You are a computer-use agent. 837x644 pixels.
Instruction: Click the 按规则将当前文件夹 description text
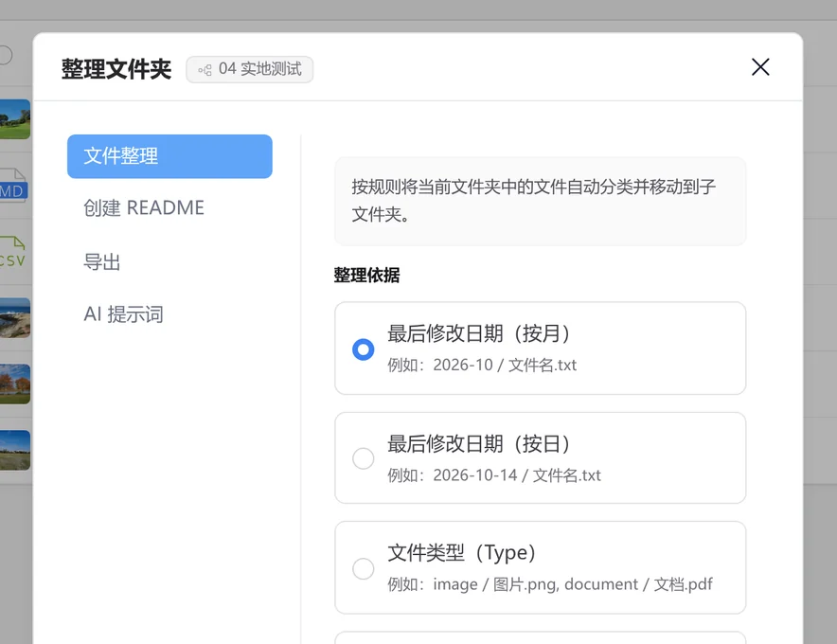[x=534, y=200]
